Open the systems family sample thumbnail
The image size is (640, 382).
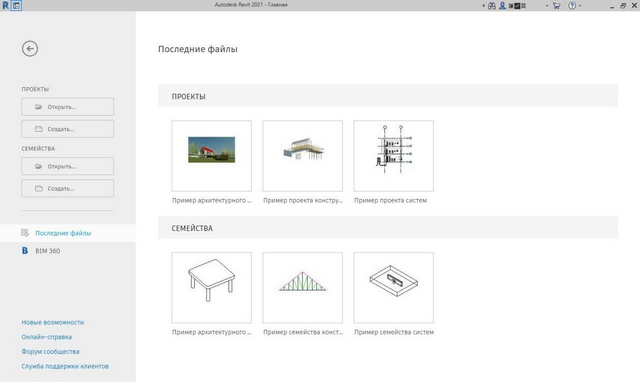point(393,288)
